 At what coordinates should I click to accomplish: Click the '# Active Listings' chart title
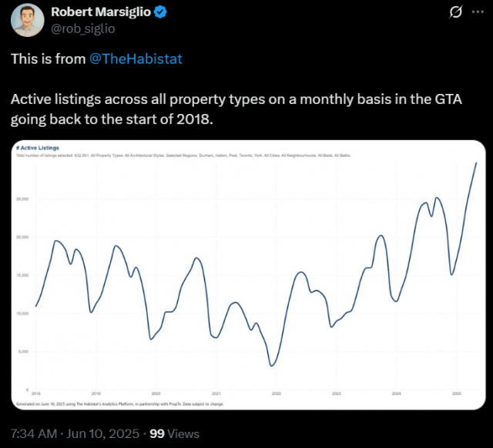pos(38,148)
